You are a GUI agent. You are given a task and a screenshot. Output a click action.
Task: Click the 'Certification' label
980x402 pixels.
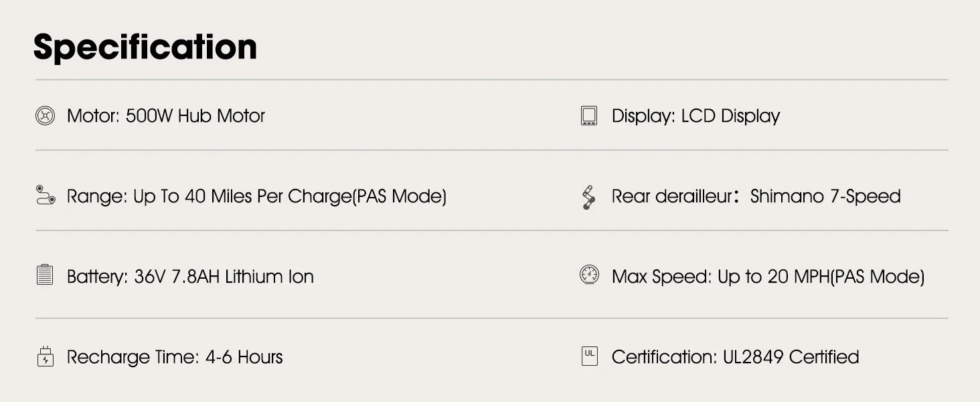(663, 357)
